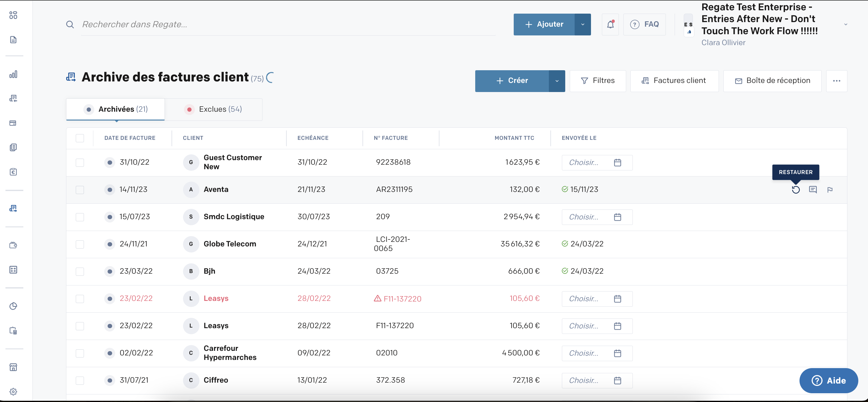Click the flag icon on Aventa row
The height and width of the screenshot is (402, 868).
click(x=830, y=190)
